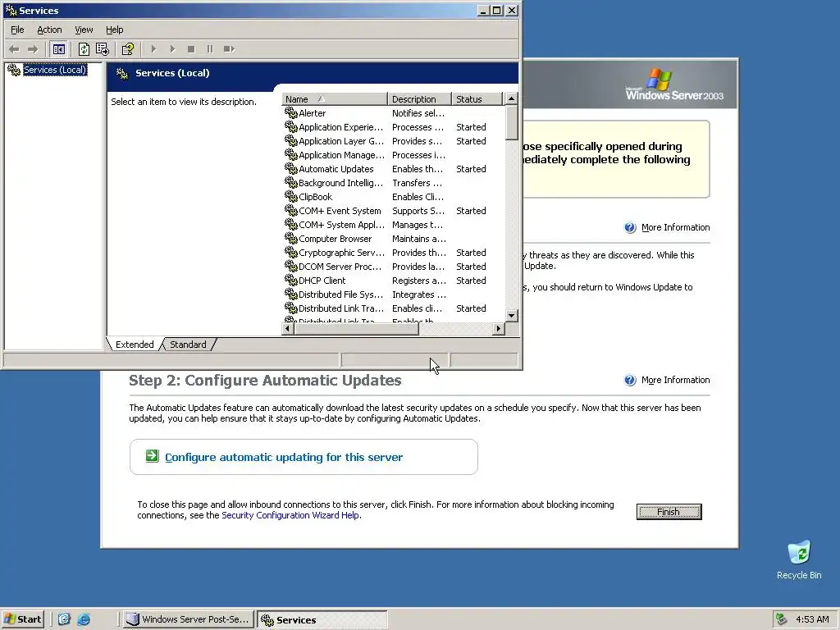Select the Distributed File System service
The image size is (840, 630).
coord(393,294)
